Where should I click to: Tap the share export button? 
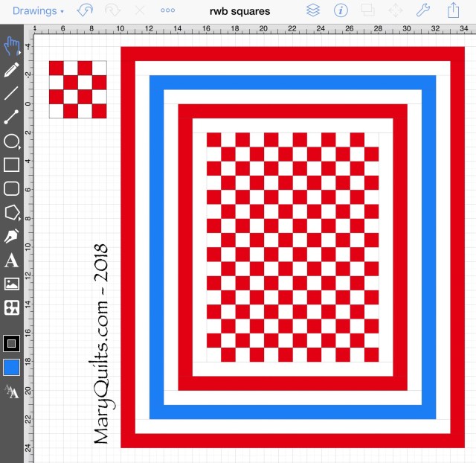pos(453,11)
